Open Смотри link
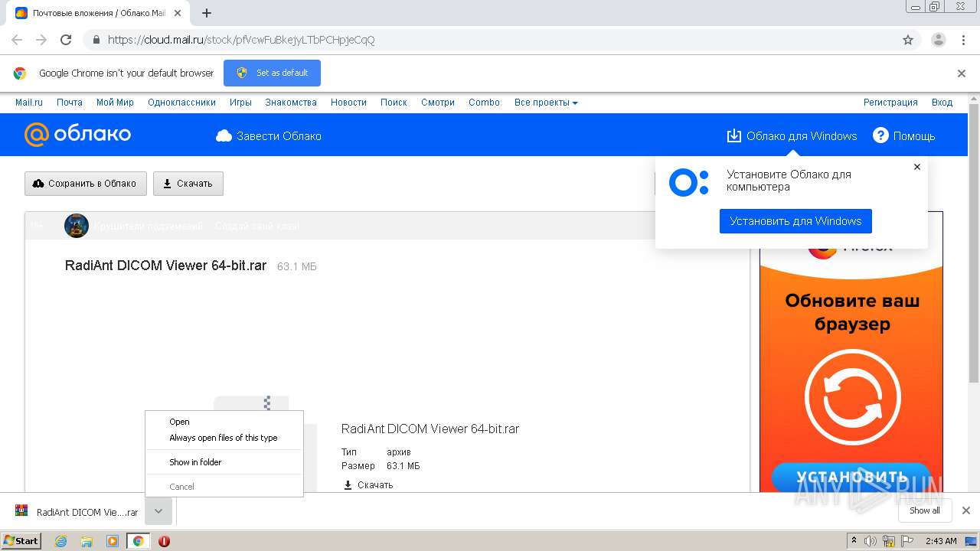This screenshot has height=551, width=980. tap(438, 103)
